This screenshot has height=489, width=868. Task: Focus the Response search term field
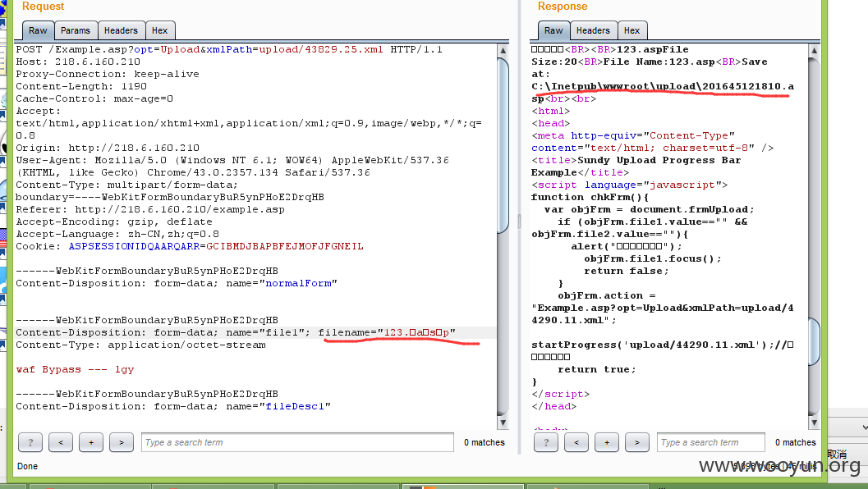coord(711,442)
